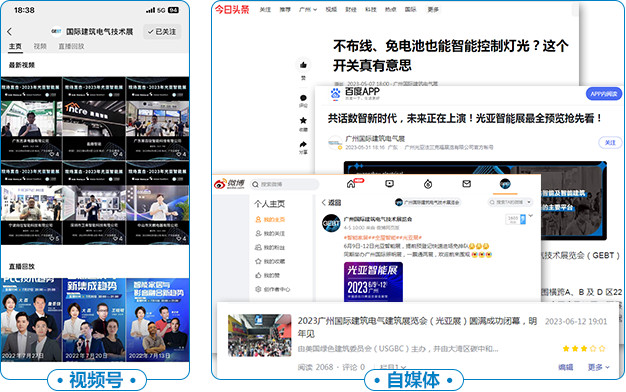Share the Toutiao article with the arrow icon
Image resolution: width=626 pixels, height=392 pixels.
303,144
